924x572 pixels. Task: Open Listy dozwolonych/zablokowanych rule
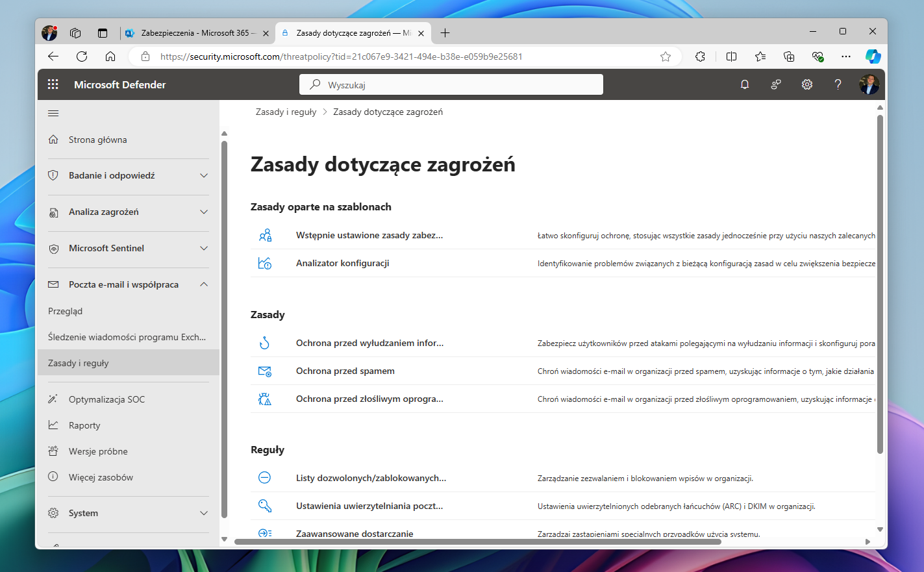[371, 478]
